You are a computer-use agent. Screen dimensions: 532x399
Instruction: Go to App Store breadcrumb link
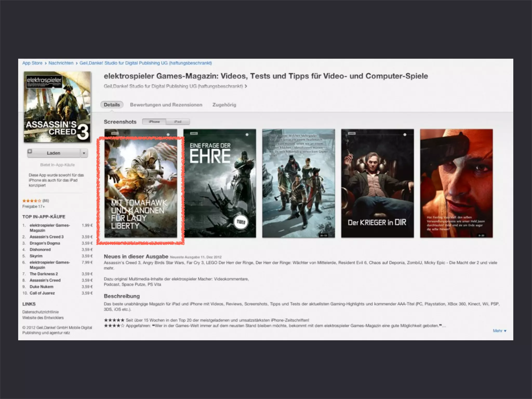pos(32,63)
